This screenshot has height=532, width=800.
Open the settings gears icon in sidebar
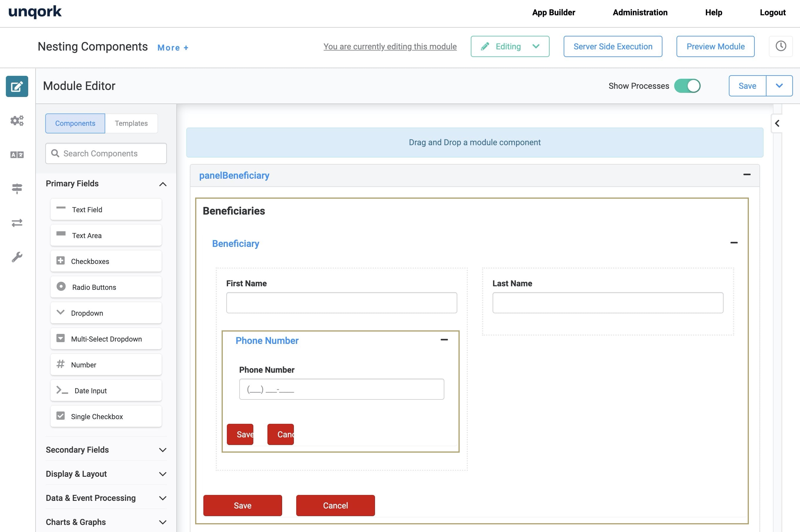pos(17,121)
